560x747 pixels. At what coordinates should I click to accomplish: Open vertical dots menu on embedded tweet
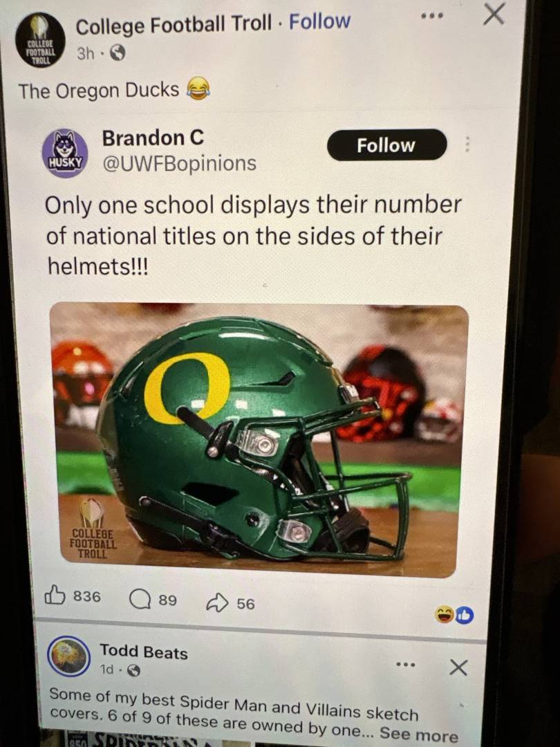click(x=467, y=145)
